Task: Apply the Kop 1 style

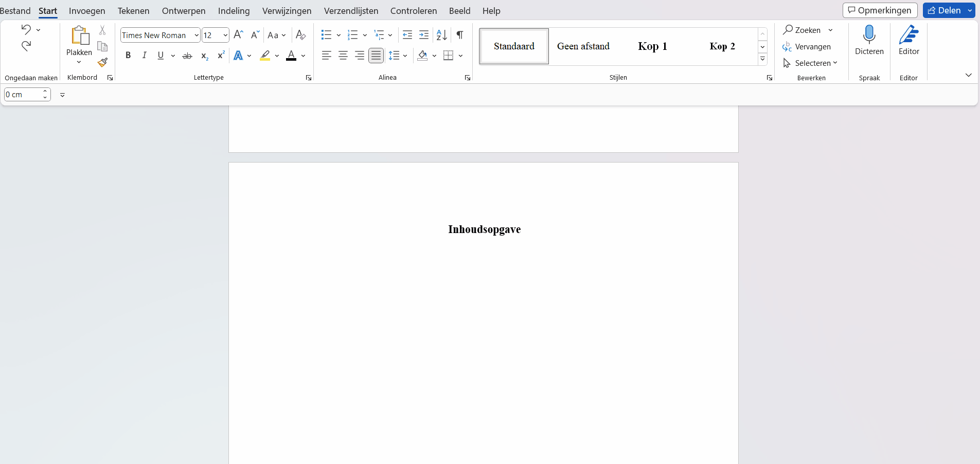Action: click(x=653, y=46)
